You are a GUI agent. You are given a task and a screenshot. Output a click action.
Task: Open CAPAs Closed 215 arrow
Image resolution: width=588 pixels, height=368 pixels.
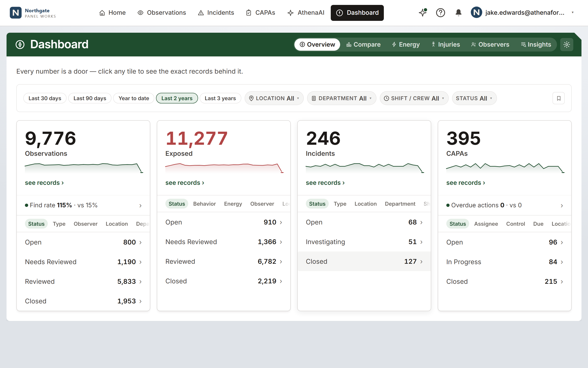(x=562, y=282)
